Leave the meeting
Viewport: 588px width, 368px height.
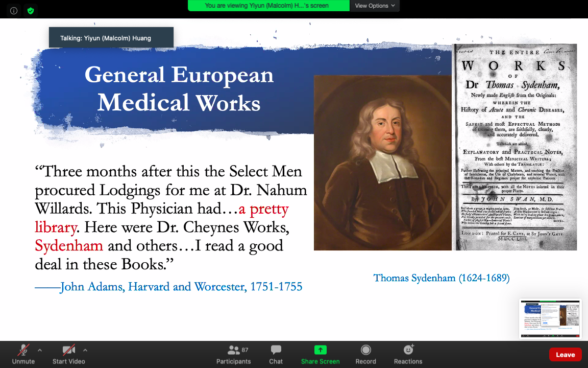pos(565,355)
